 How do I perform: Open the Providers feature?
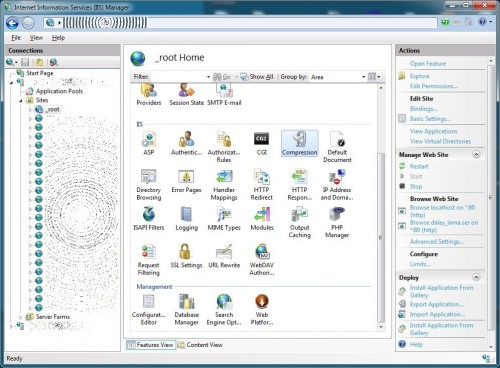tap(149, 95)
